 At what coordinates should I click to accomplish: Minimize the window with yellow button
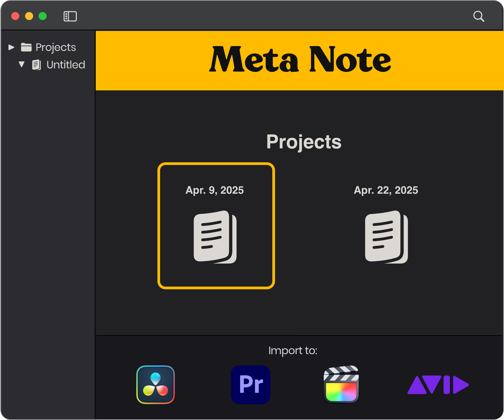29,16
